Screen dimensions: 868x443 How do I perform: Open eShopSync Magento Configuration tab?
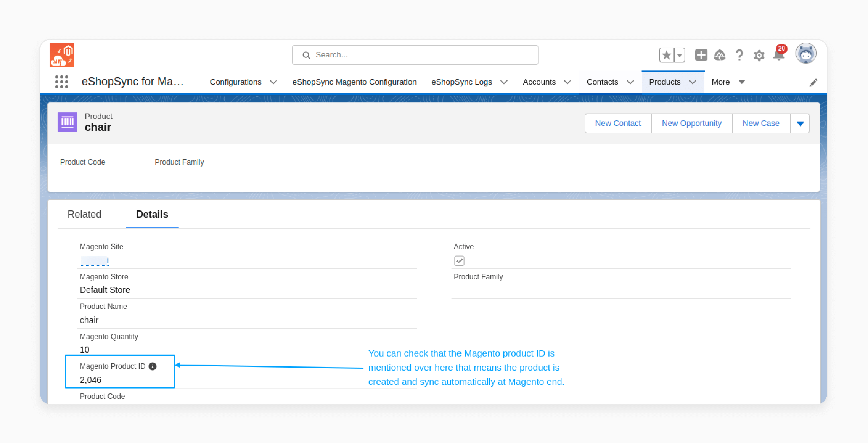click(x=354, y=82)
